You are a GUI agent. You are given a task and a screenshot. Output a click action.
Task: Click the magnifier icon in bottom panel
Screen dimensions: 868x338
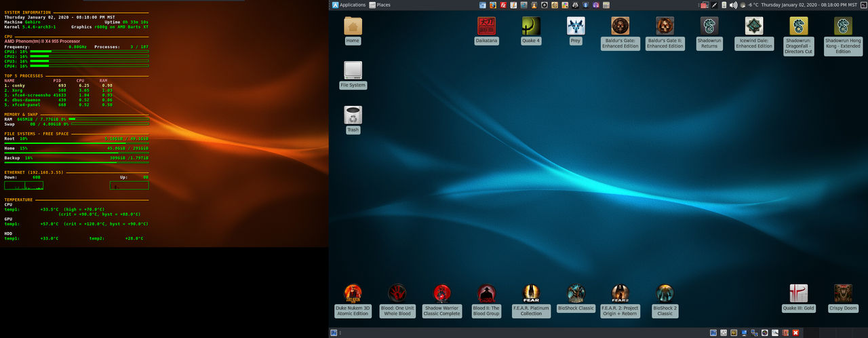pyautogui.click(x=775, y=333)
